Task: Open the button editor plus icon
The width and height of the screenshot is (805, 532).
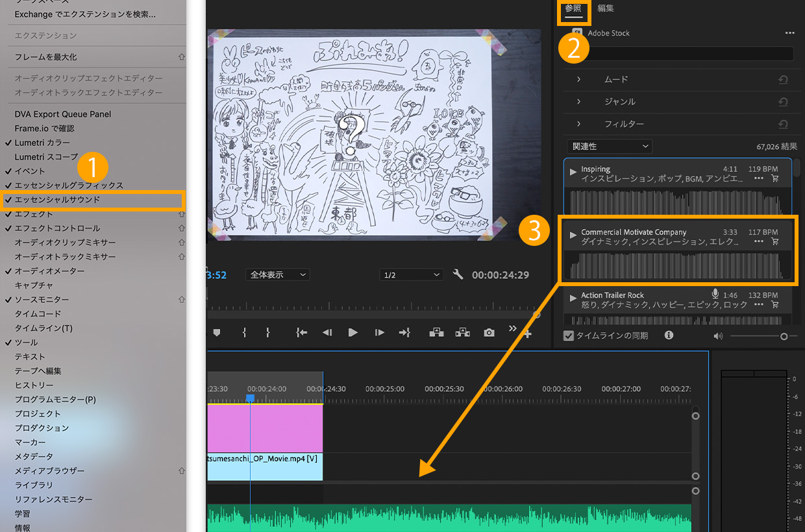Action: pyautogui.click(x=528, y=334)
